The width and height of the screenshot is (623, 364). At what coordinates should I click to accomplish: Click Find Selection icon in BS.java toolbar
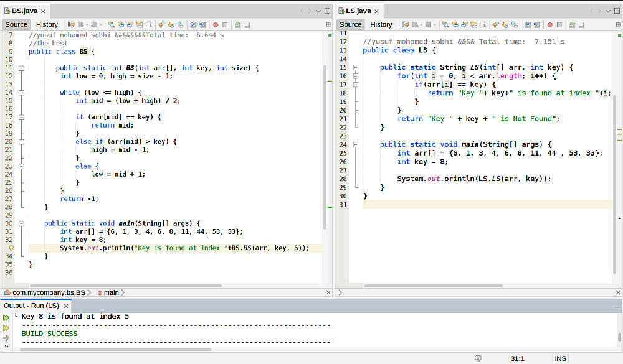[x=112, y=24]
